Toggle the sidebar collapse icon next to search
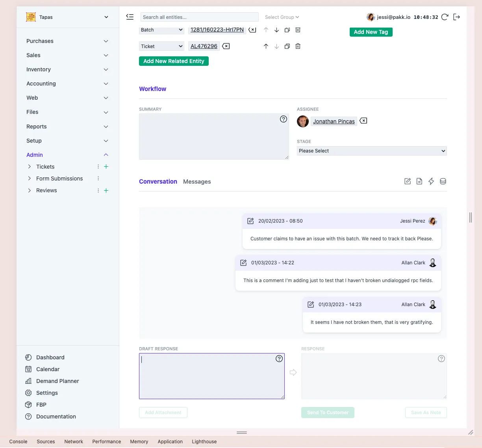482x448 pixels. coord(130,17)
